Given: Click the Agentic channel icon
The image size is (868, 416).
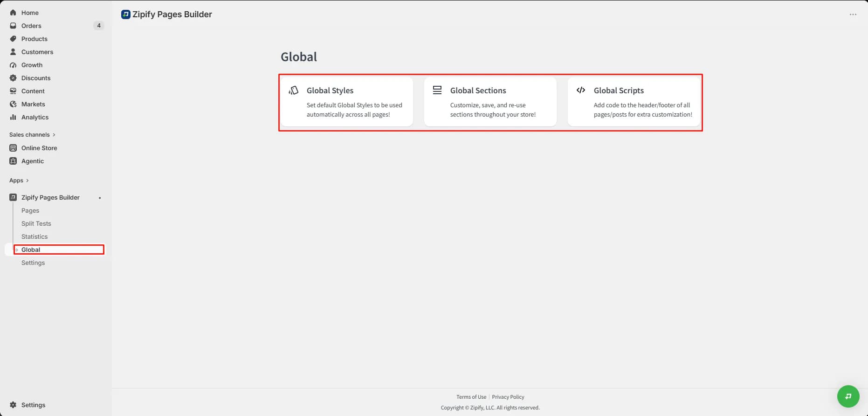Looking at the screenshot, I should coord(13,161).
